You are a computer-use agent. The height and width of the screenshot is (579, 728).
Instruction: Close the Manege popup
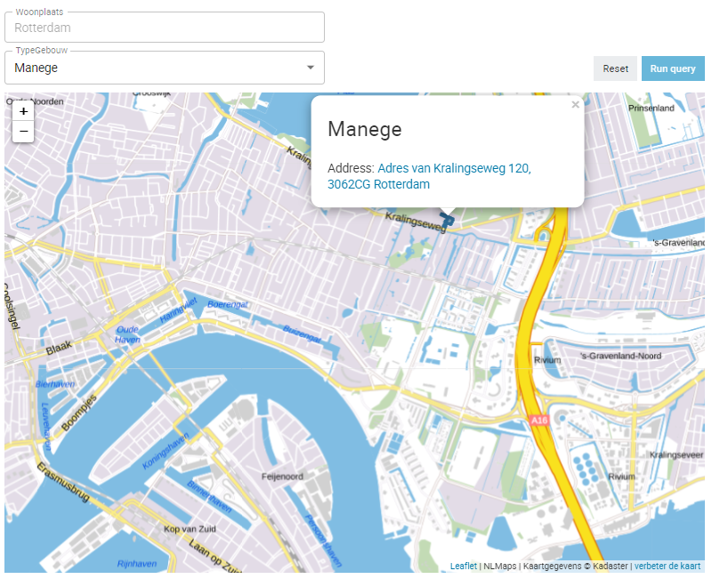point(575,105)
